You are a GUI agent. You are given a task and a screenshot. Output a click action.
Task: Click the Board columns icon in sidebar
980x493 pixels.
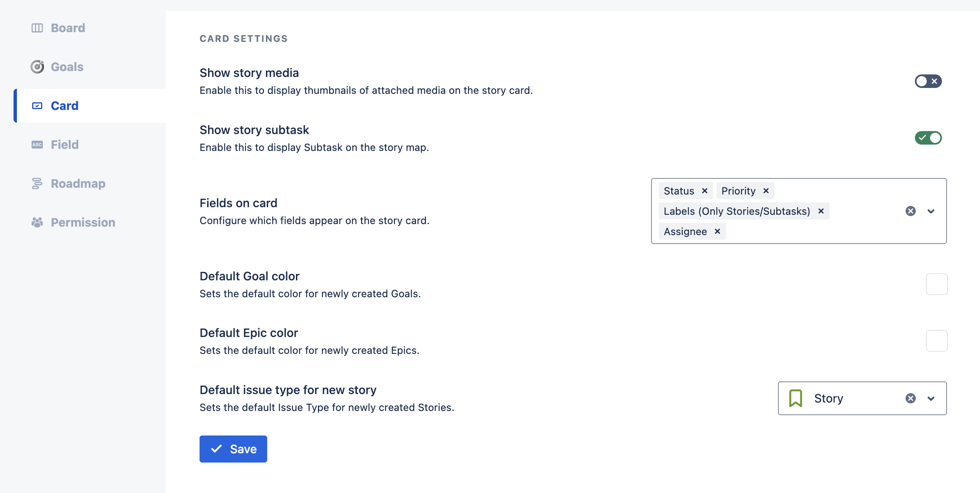(x=37, y=28)
